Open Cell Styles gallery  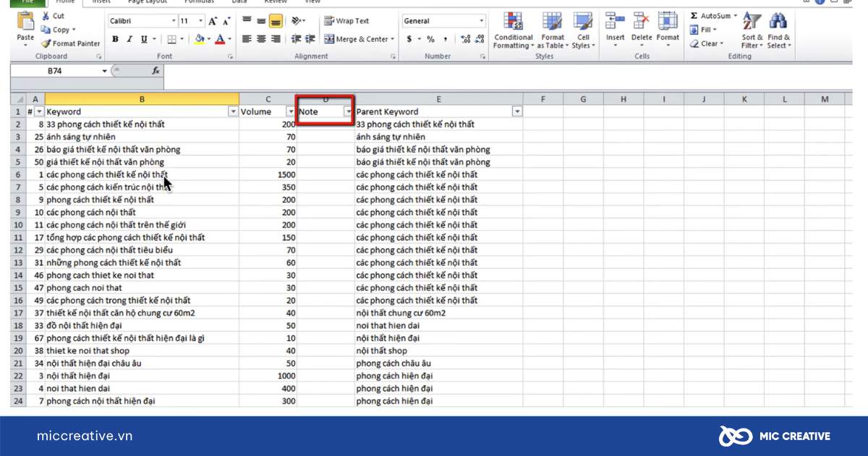pyautogui.click(x=583, y=30)
